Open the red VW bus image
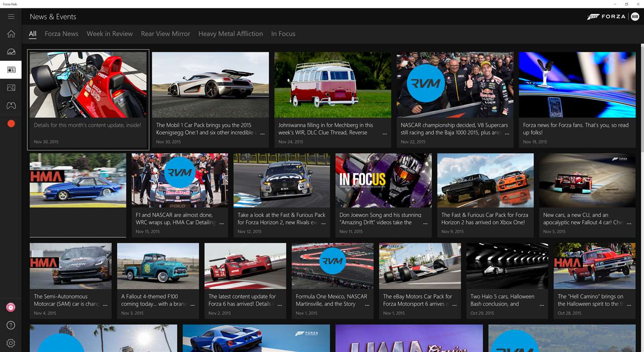The height and width of the screenshot is (352, 644). (333, 85)
